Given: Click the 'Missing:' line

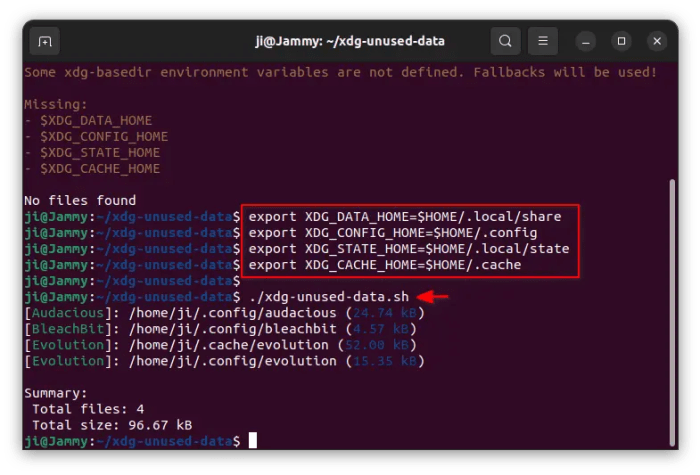Looking at the screenshot, I should (x=56, y=104).
